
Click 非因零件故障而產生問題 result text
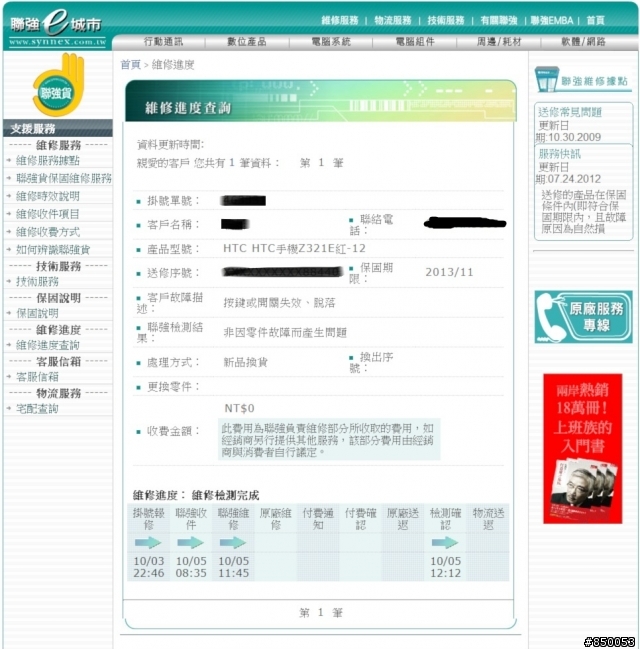click(285, 332)
